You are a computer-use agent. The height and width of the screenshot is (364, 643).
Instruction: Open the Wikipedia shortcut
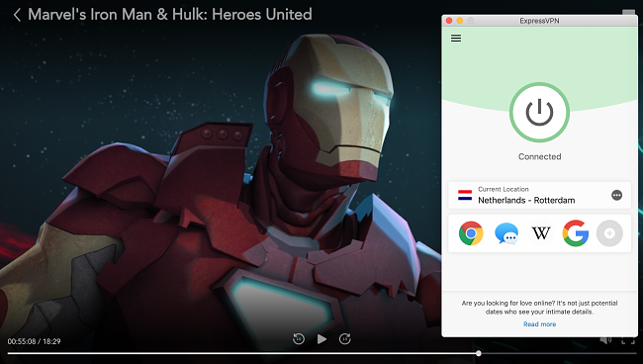point(541,233)
